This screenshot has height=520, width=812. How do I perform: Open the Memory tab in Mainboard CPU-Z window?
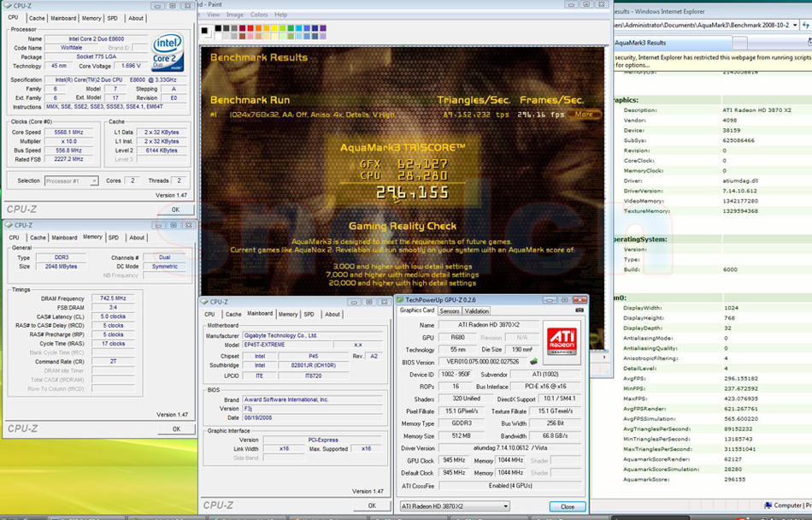288,315
